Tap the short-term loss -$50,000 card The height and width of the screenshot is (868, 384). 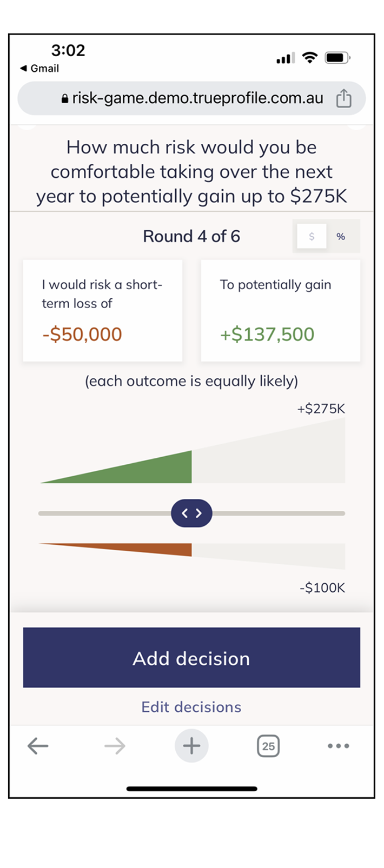103,311
